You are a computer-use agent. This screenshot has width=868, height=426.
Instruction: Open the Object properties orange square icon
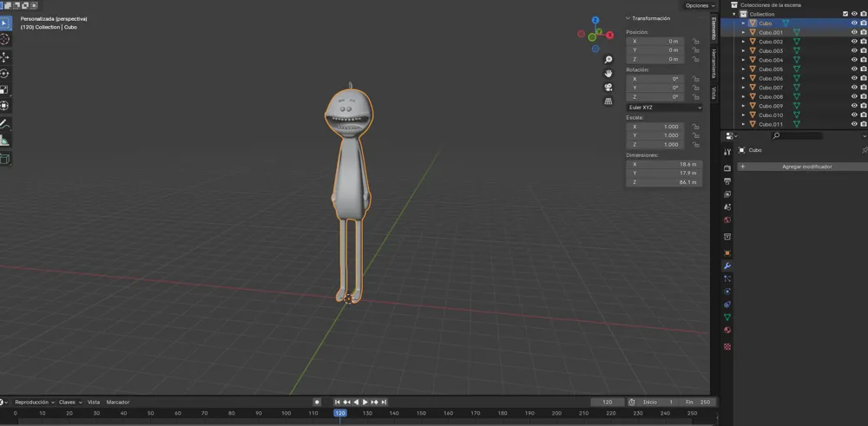pos(727,252)
